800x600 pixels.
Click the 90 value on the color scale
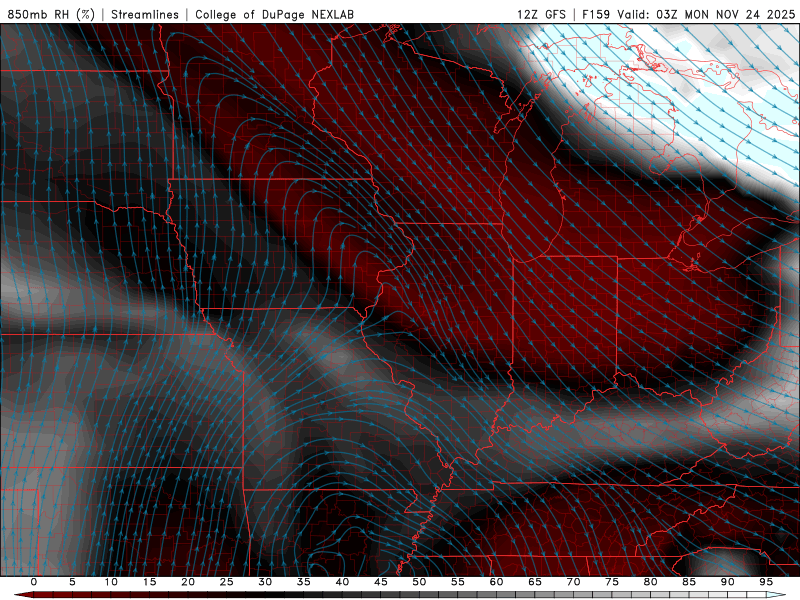tap(727, 582)
